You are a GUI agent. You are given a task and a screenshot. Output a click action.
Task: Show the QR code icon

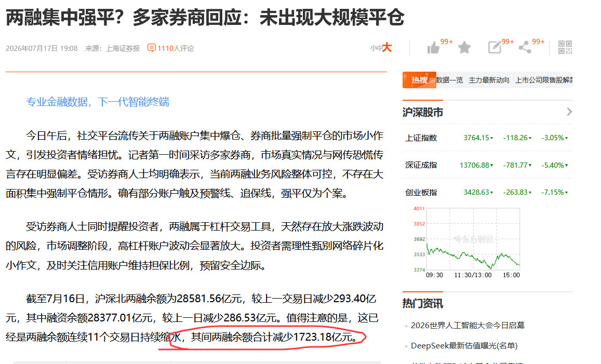click(565, 47)
